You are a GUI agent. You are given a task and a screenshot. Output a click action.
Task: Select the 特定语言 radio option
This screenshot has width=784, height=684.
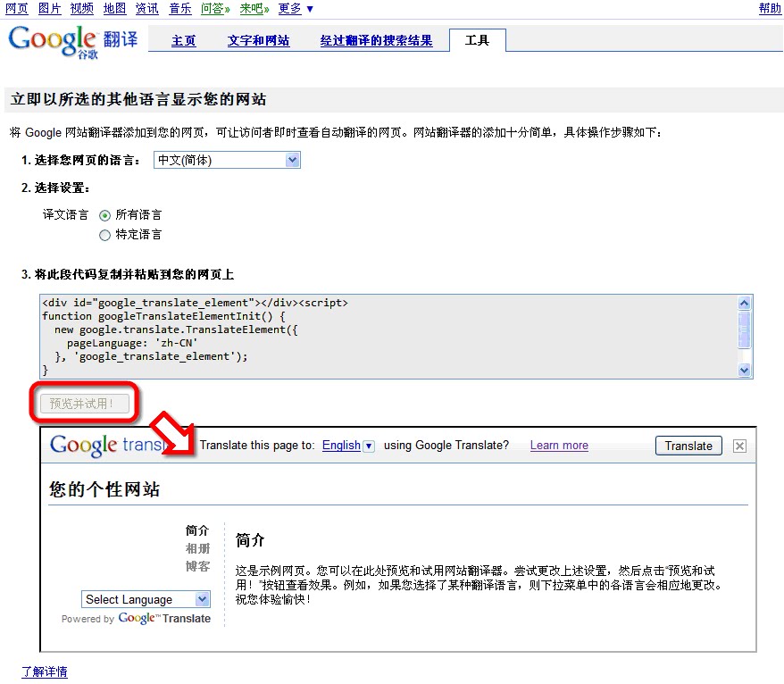pyautogui.click(x=104, y=235)
